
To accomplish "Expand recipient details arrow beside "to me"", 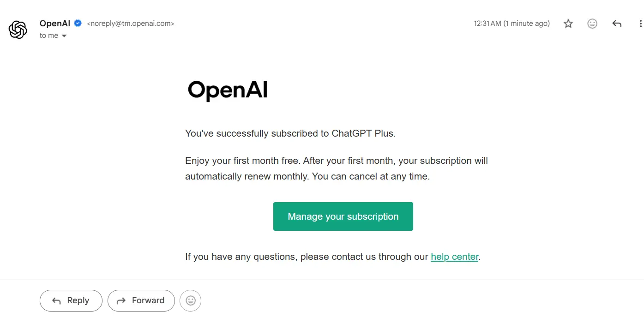I will pyautogui.click(x=64, y=36).
